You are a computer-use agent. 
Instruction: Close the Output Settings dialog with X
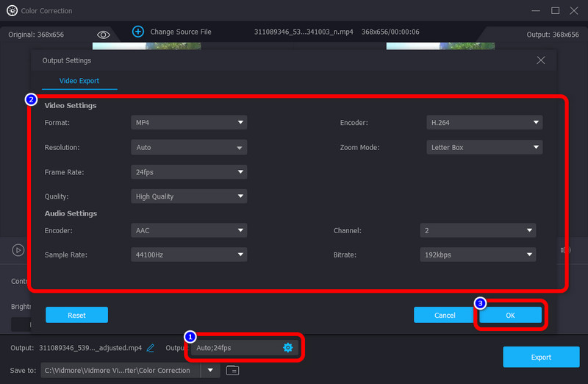(x=541, y=60)
